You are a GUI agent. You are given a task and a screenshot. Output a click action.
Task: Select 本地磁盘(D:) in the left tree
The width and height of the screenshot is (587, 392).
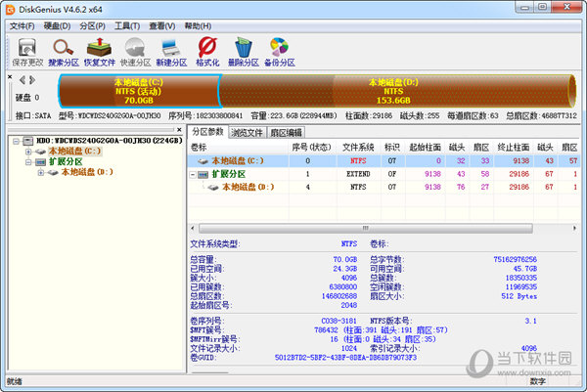tap(87, 172)
